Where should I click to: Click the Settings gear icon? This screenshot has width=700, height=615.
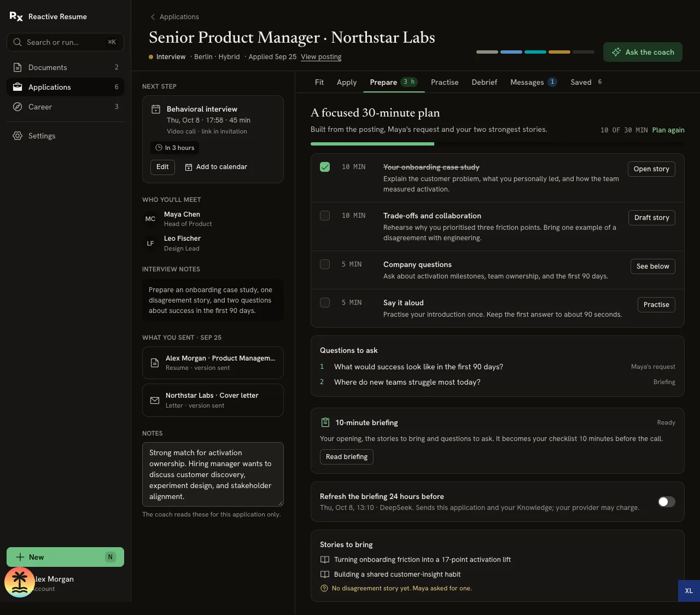17,136
